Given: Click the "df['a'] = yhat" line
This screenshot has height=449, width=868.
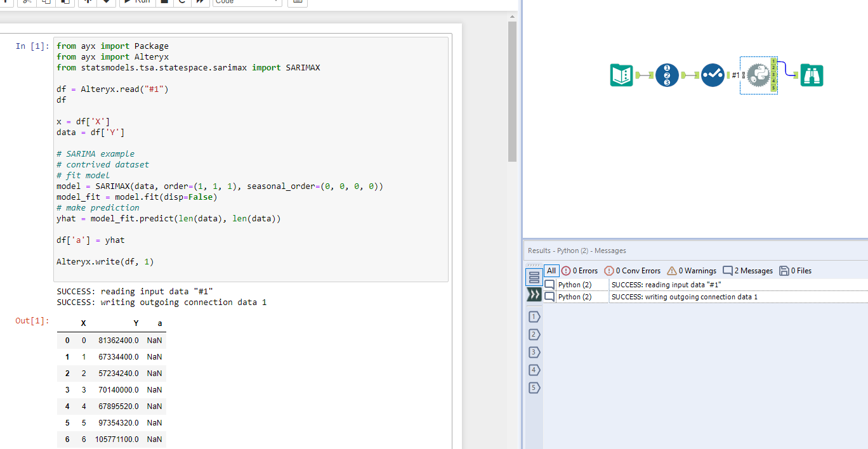Looking at the screenshot, I should tap(91, 240).
